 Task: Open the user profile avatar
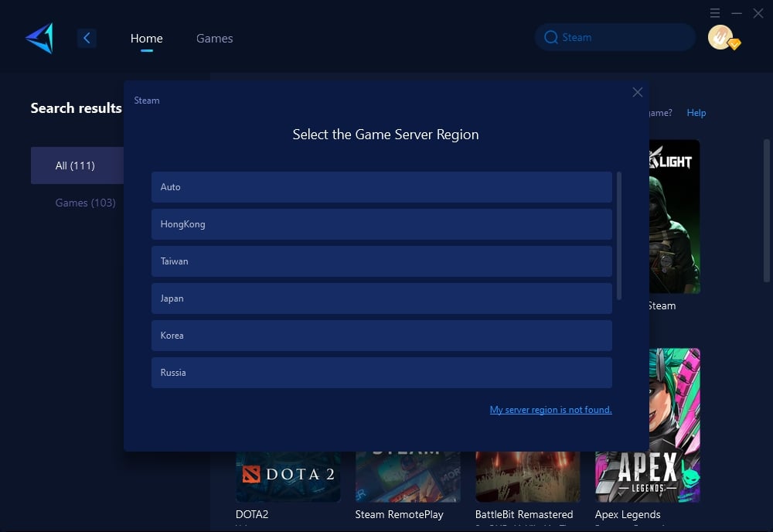pos(720,37)
